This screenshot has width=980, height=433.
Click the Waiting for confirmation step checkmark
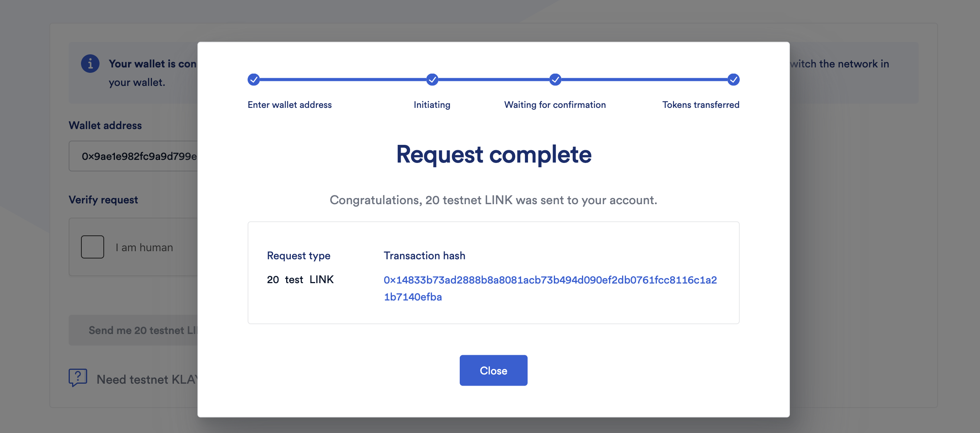[x=555, y=80]
